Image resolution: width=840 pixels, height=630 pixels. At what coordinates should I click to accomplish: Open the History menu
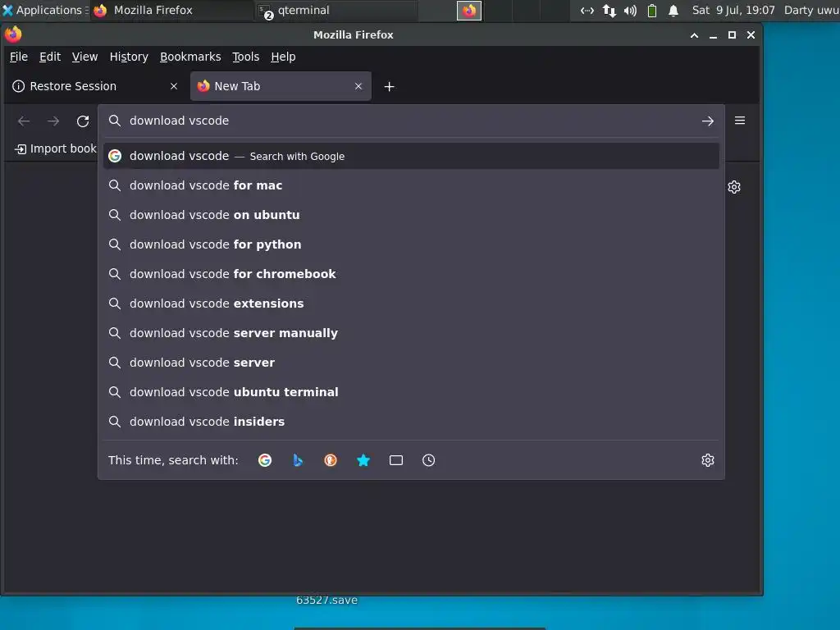pos(129,57)
